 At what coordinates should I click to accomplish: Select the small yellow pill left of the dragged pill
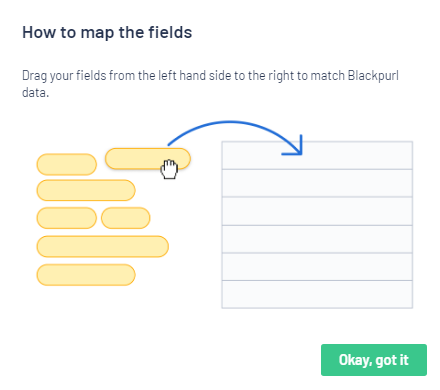(67, 164)
